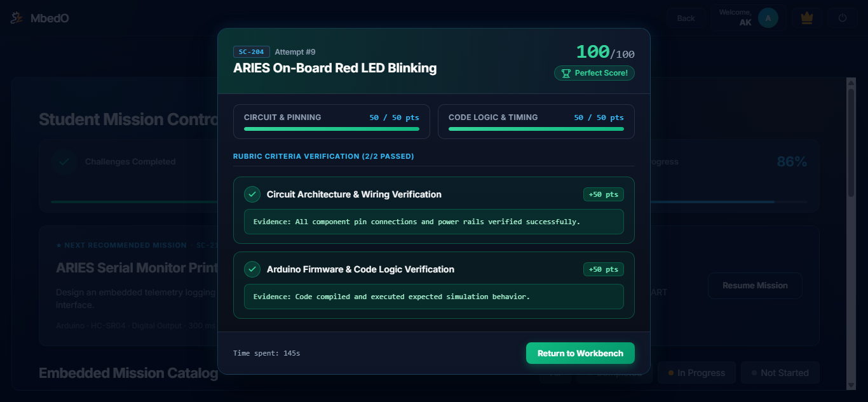Click the +50 pts badge for Arduino Firmware
The height and width of the screenshot is (402, 868).
[604, 269]
